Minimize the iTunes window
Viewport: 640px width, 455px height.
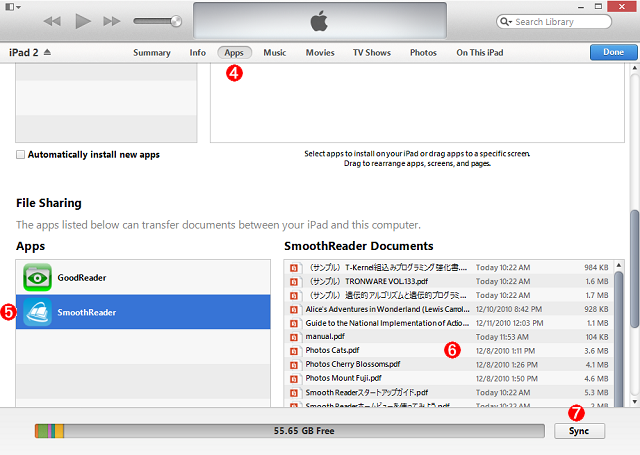pyautogui.click(x=581, y=7)
